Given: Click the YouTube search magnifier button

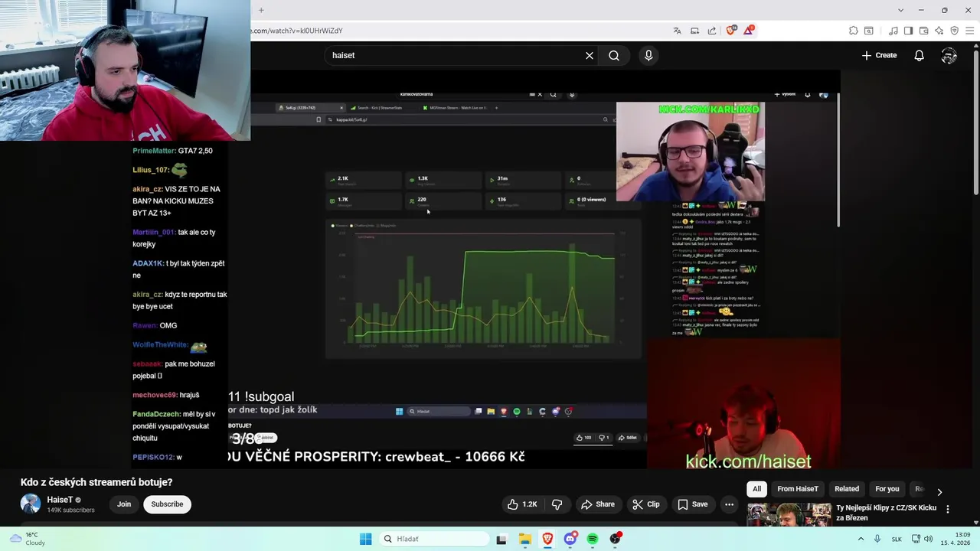Looking at the screenshot, I should coord(614,55).
